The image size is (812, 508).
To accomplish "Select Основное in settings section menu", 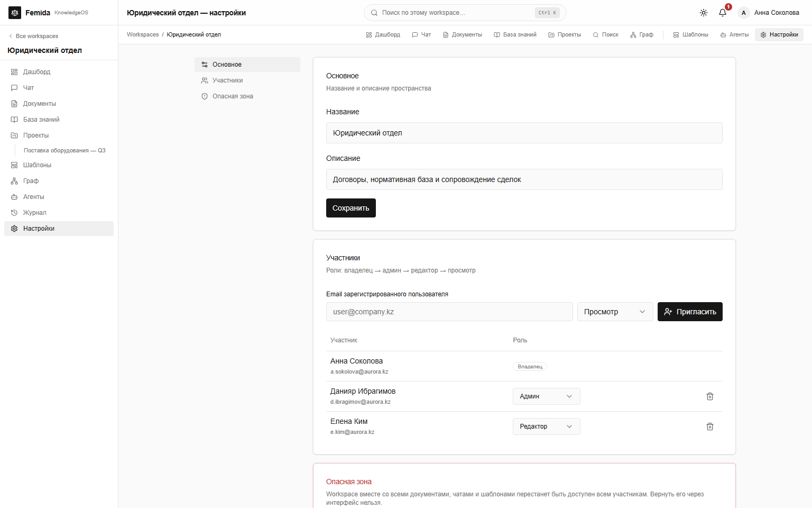I will [247, 65].
